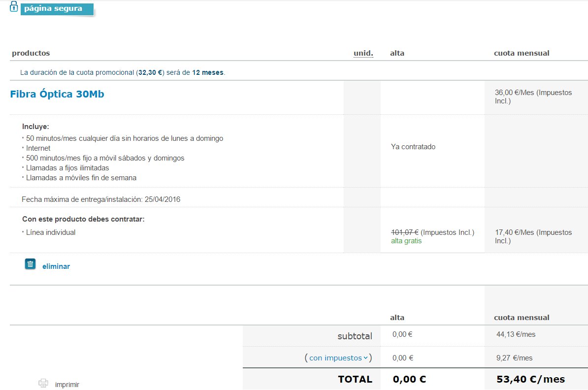This screenshot has width=588, height=390.
Task: Click the 'eliminar' link
Action: (56, 266)
